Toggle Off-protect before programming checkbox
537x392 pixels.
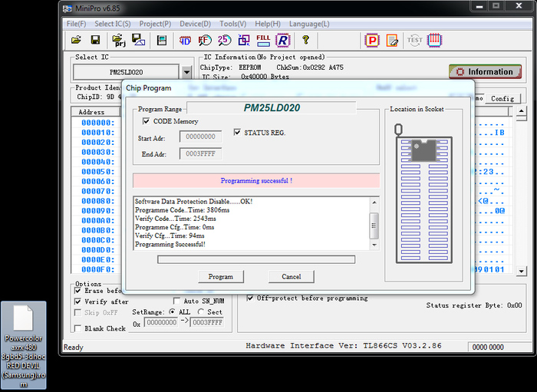(x=250, y=298)
